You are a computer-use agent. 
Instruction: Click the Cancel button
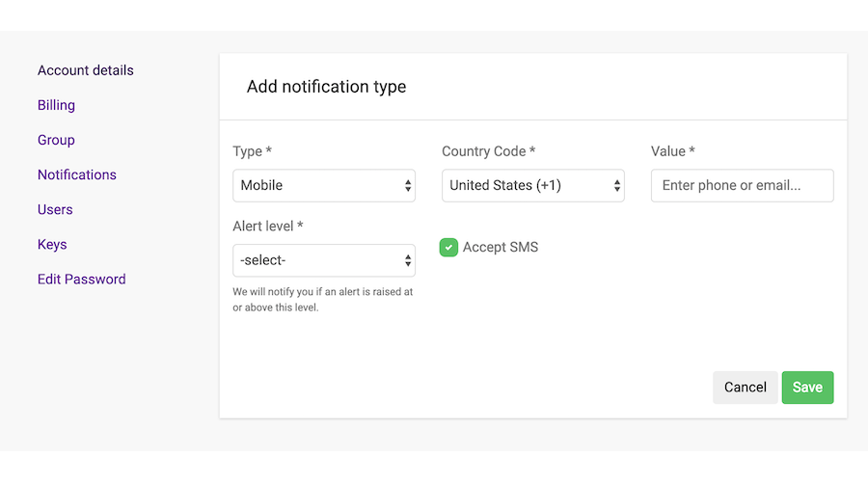[x=746, y=388]
